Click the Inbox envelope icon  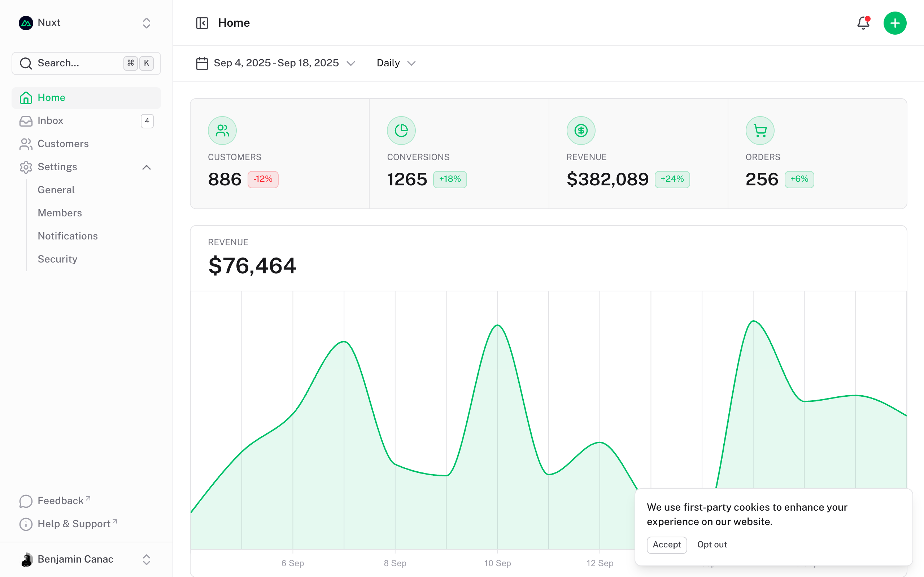26,121
